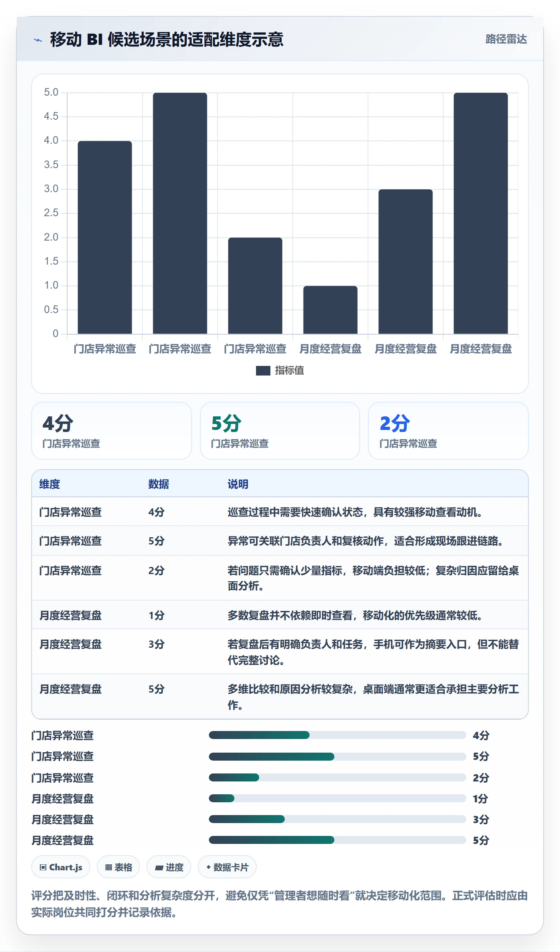Image resolution: width=560 pixels, height=952 pixels.
Task: Click the 数据 column header
Action: pos(159,484)
